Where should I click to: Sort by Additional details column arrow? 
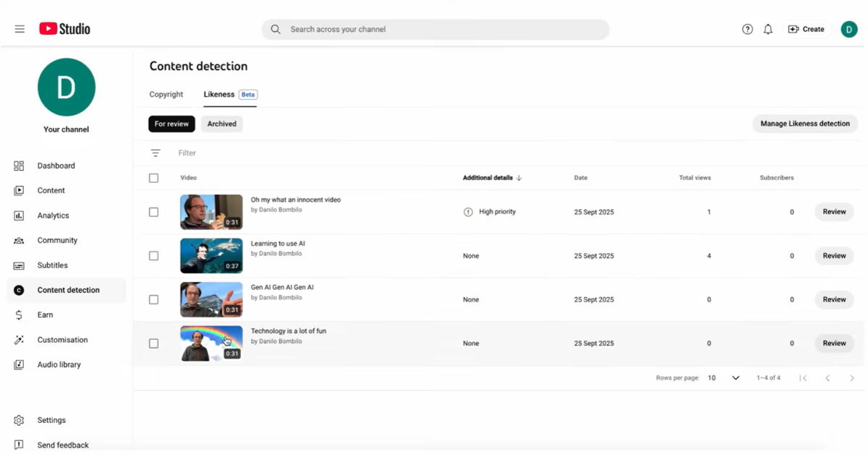(519, 178)
